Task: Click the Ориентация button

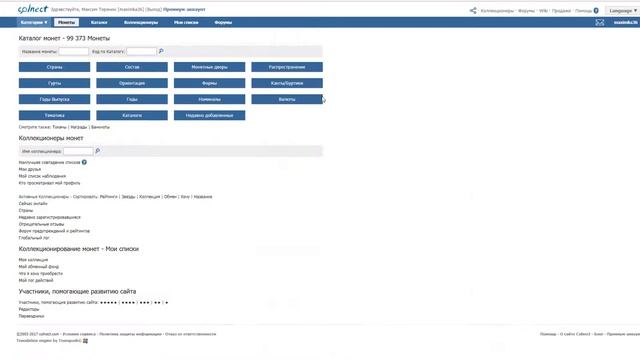Action: (132, 83)
